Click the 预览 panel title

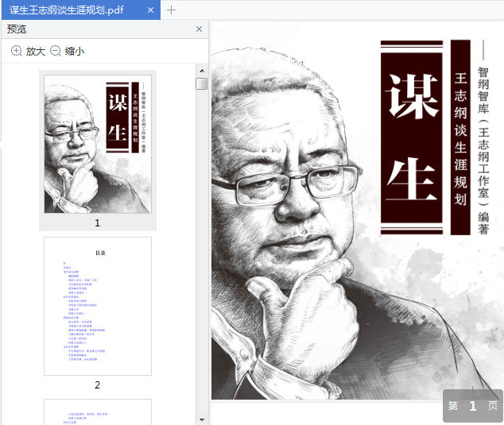click(x=17, y=29)
